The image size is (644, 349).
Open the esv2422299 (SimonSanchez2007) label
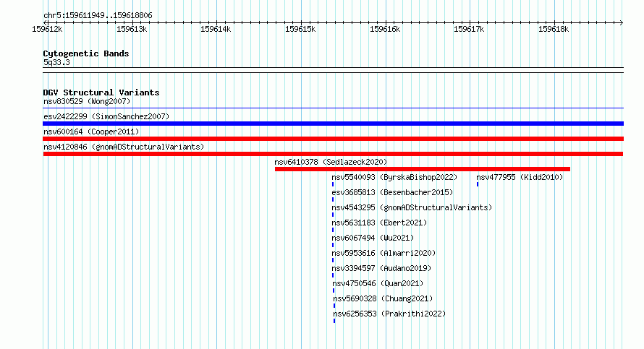106,116
